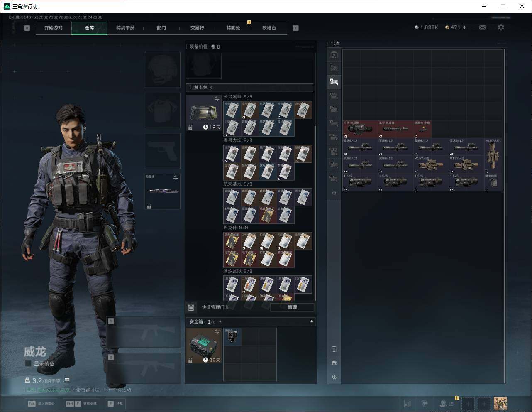Toggle the 显示装备 checkbox
This screenshot has width=532, height=412.
(x=28, y=364)
